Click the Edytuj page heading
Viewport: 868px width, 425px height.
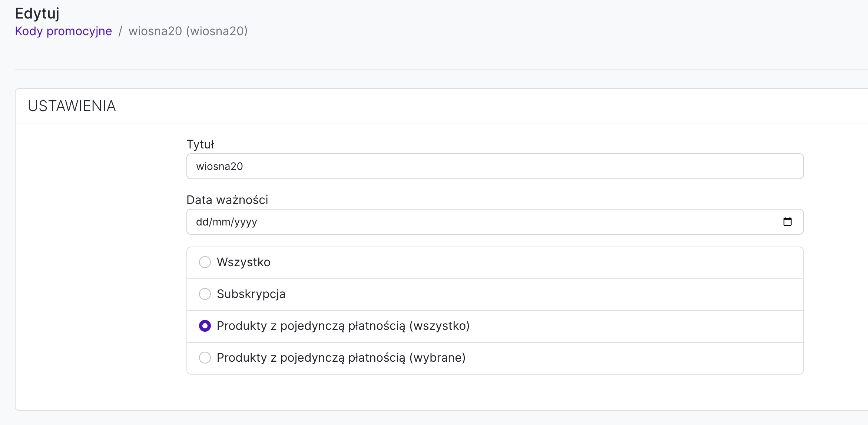click(x=37, y=13)
